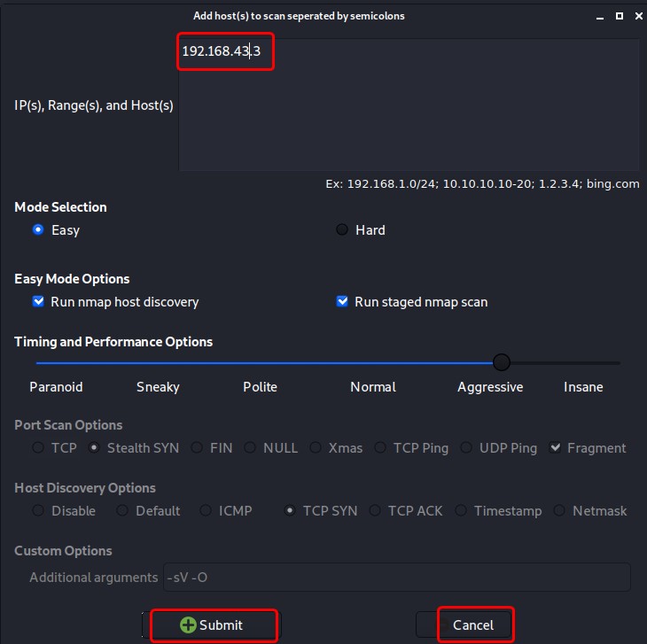Click the Aggressive timing label
647x644 pixels.
490,387
